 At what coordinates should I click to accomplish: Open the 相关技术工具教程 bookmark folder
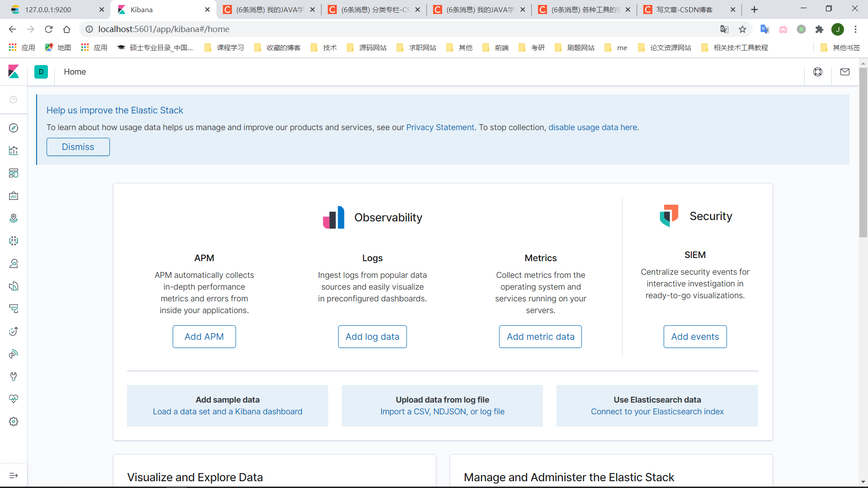point(735,48)
